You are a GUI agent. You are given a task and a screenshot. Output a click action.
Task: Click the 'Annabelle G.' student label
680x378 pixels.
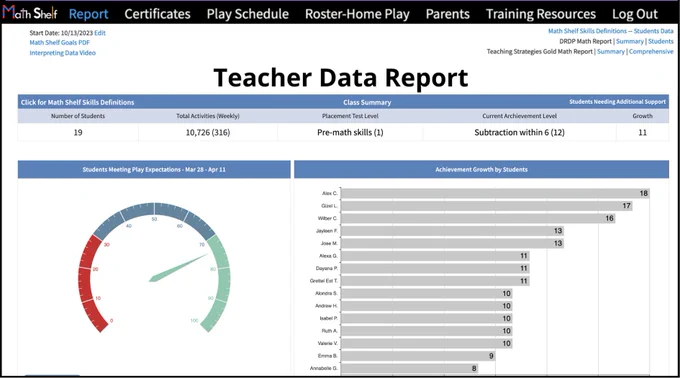point(324,368)
